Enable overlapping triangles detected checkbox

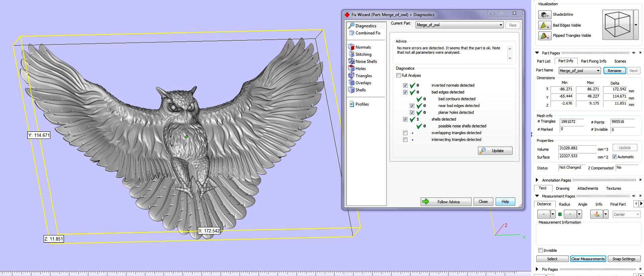(405, 133)
